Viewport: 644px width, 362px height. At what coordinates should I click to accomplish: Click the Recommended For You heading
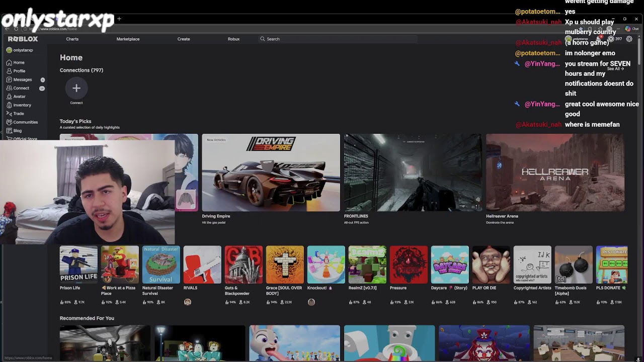87,318
